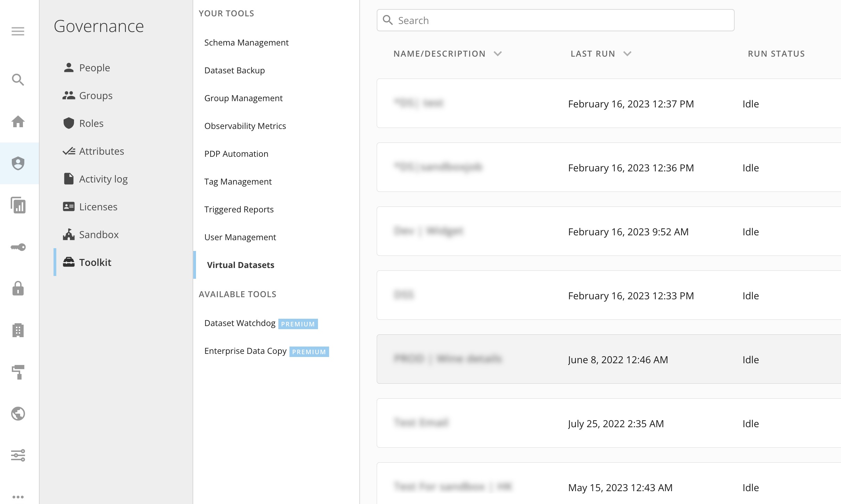Viewport: 841px width, 504px height.
Task: Open Last Run sort dropdown
Action: click(627, 54)
